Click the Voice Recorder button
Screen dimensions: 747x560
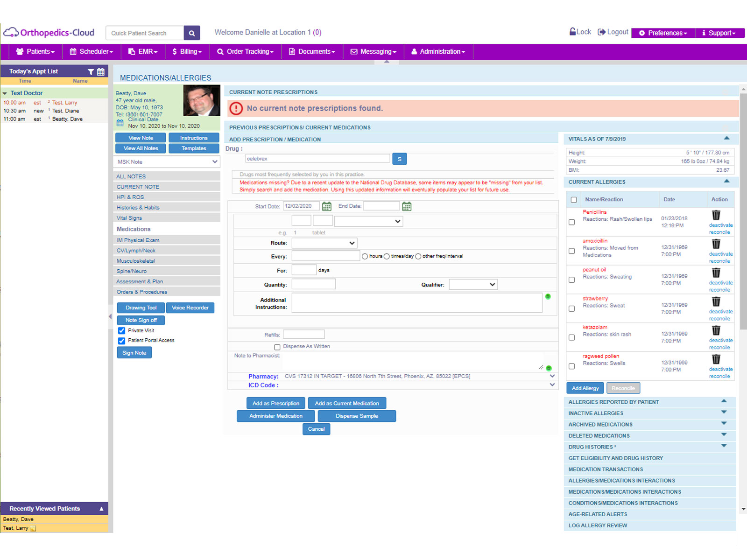coord(190,308)
